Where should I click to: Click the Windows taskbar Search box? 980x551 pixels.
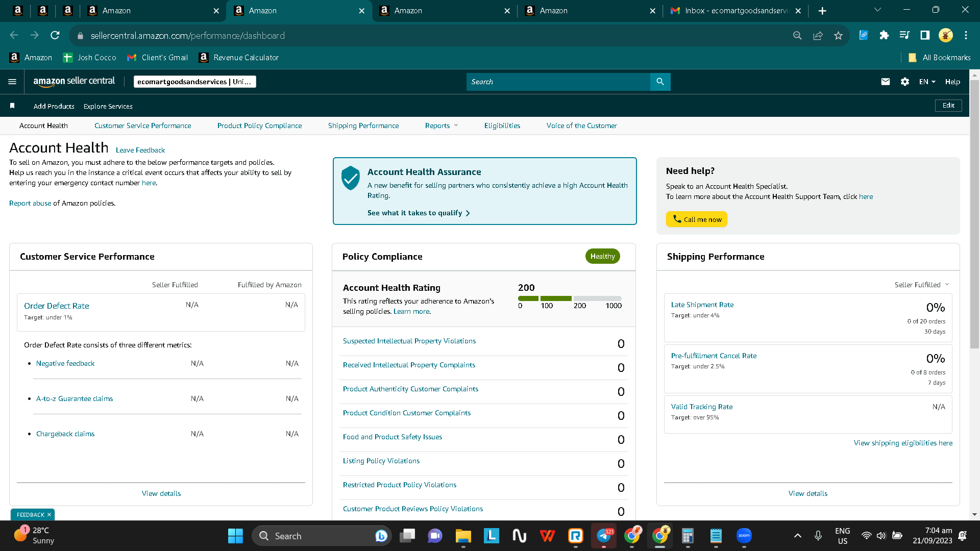(x=322, y=536)
